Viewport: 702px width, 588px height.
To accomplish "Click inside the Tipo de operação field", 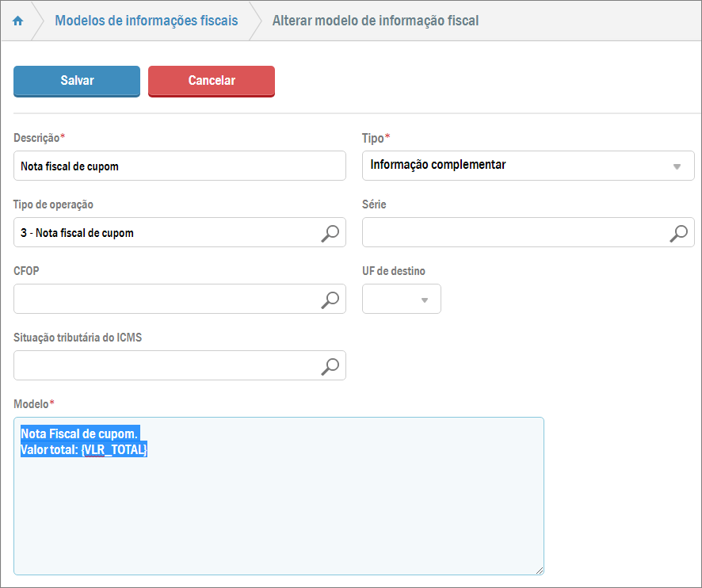I will tap(166, 233).
